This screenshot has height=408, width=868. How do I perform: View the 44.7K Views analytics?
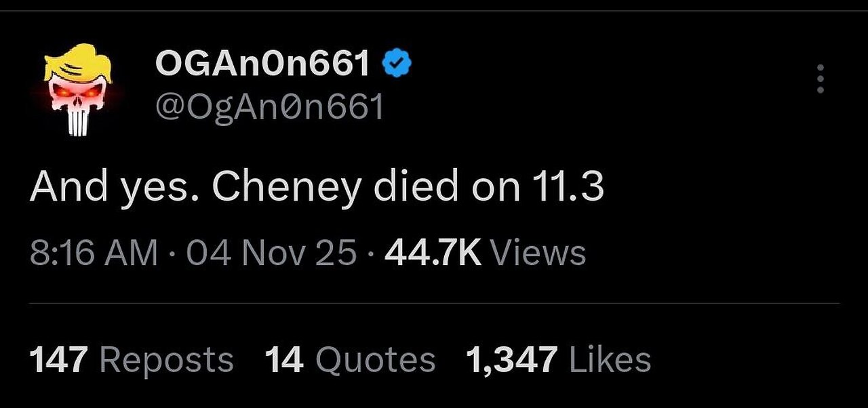pos(485,253)
